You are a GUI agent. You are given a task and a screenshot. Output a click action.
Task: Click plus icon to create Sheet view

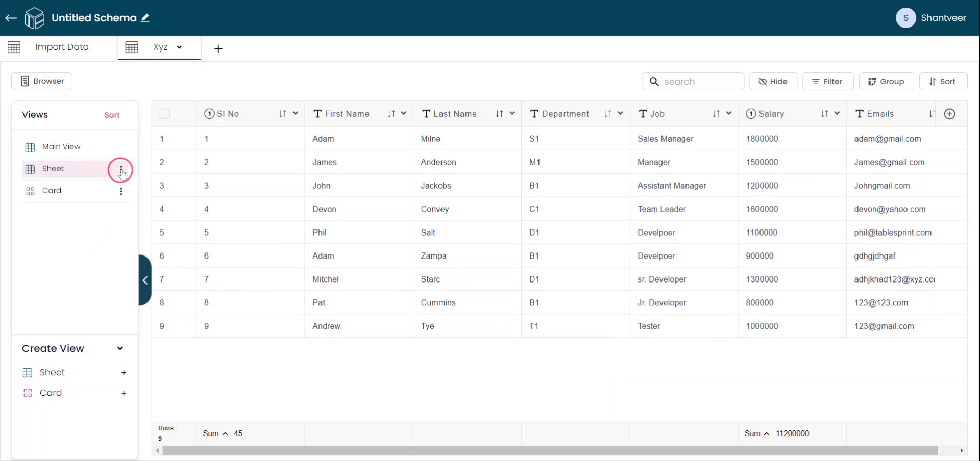point(124,373)
